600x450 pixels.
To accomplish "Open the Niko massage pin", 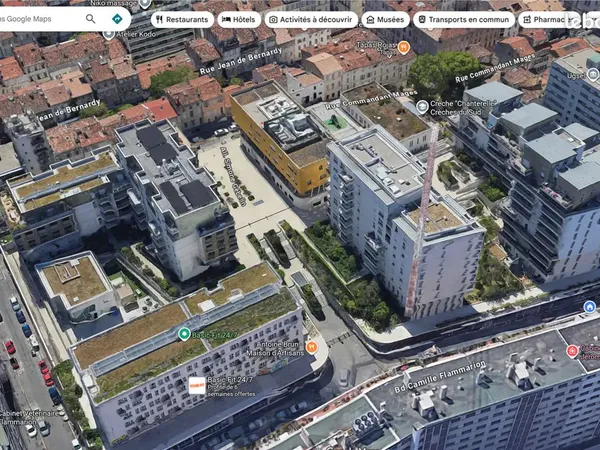I will click(x=145, y=4).
